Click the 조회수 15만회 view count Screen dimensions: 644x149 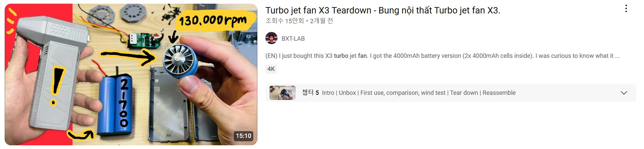(285, 21)
